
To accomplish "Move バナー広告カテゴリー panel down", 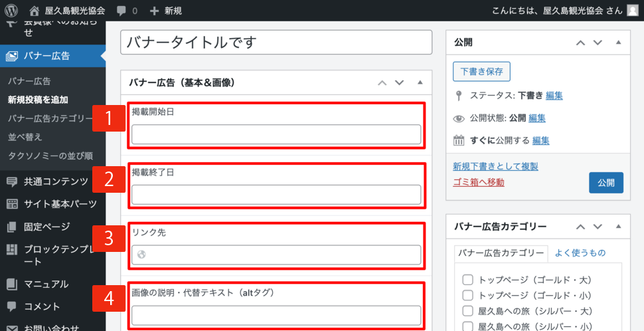I will click(598, 227).
